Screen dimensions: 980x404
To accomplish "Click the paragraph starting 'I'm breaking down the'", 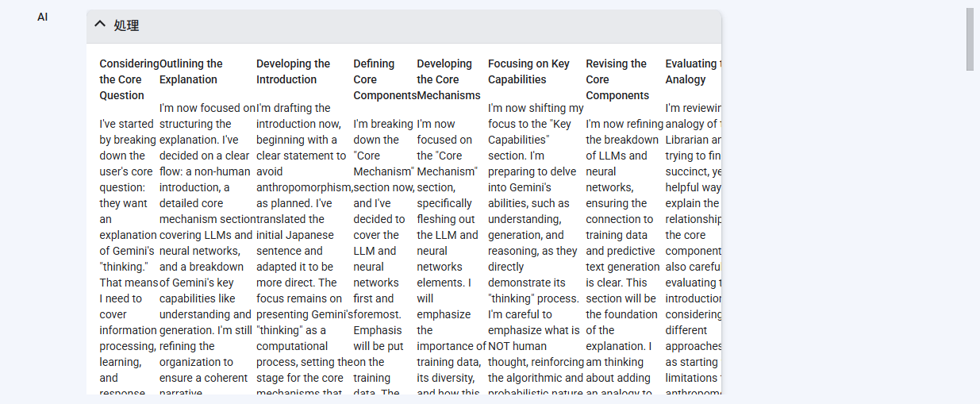I will pyautogui.click(x=384, y=256).
